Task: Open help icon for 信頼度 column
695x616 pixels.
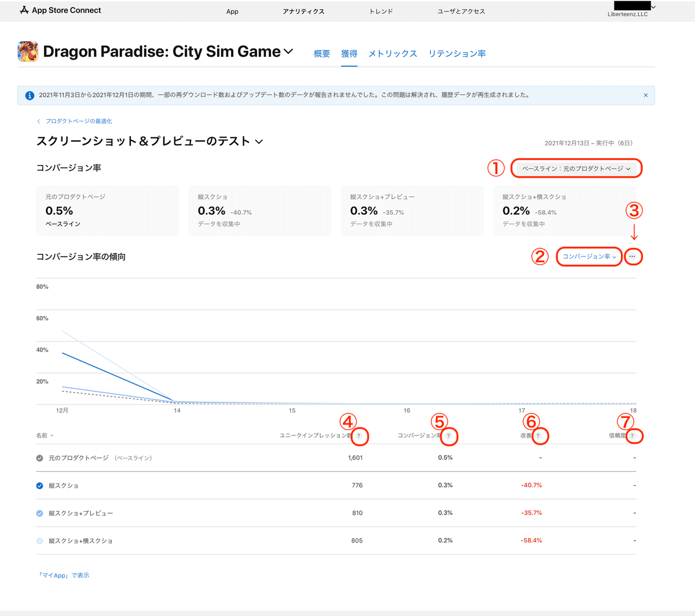Action: point(632,436)
